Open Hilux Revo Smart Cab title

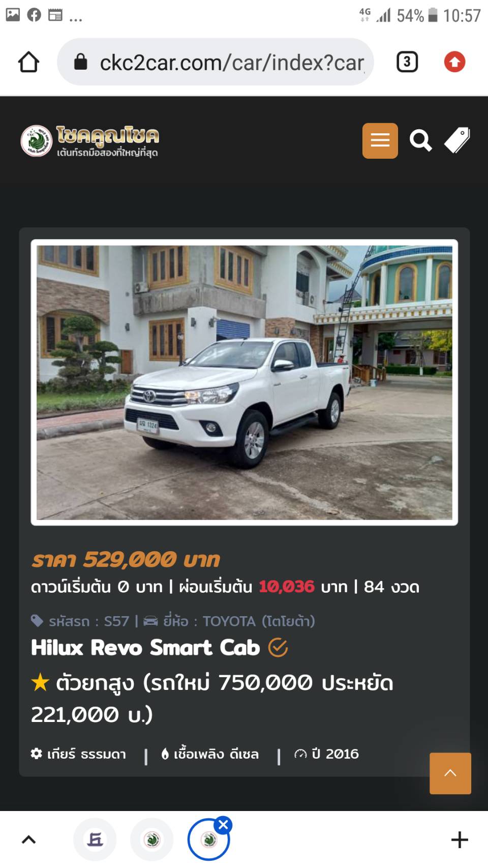click(x=145, y=648)
